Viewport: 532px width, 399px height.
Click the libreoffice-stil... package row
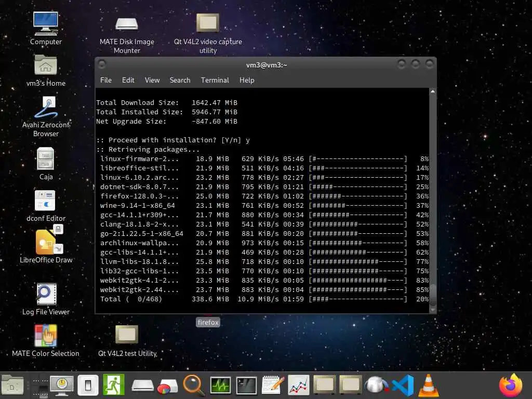click(264, 168)
